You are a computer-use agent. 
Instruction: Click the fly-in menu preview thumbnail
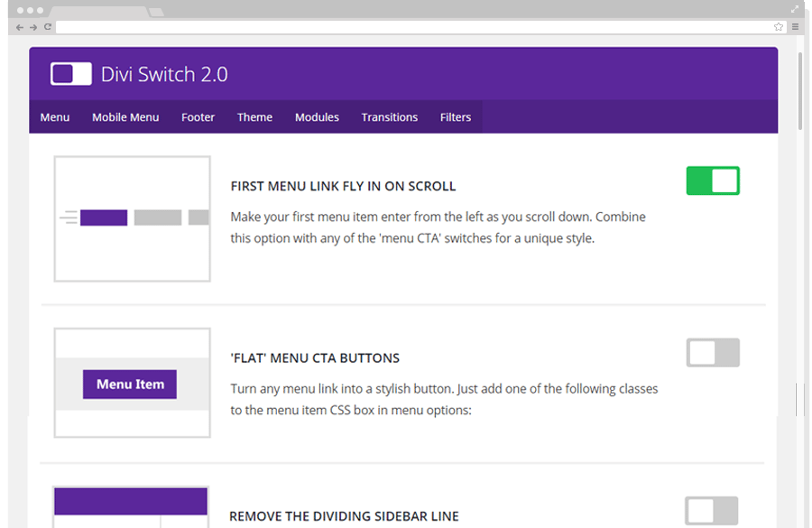coord(132,218)
